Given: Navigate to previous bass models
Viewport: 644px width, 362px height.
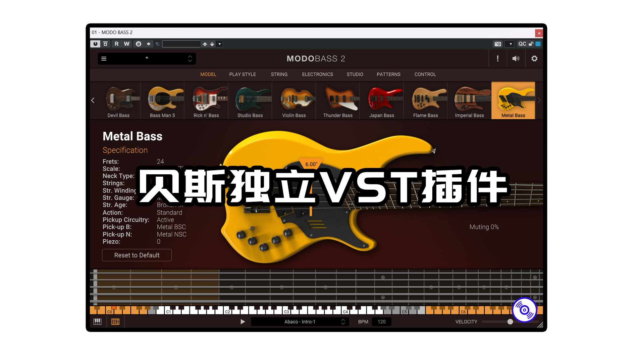Looking at the screenshot, I should click(x=93, y=100).
